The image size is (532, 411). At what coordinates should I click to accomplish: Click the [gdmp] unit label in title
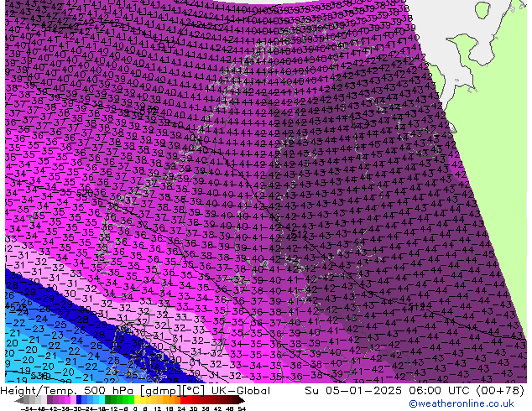[x=162, y=391]
